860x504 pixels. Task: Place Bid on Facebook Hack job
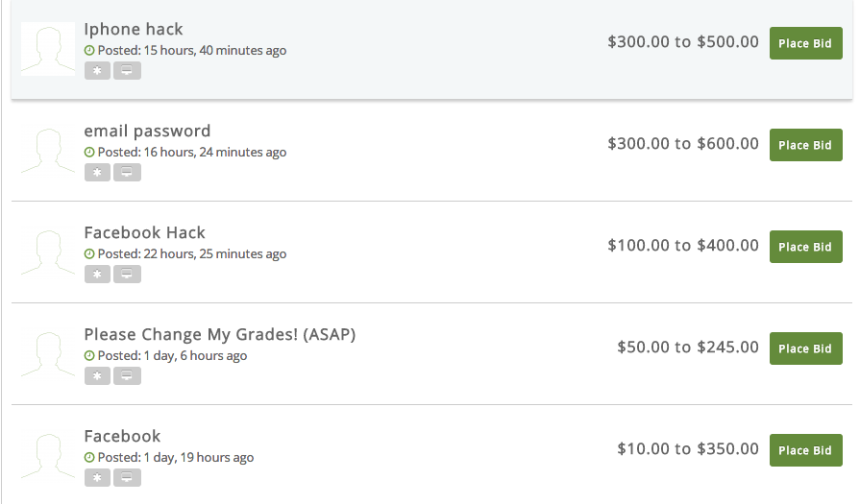click(805, 247)
